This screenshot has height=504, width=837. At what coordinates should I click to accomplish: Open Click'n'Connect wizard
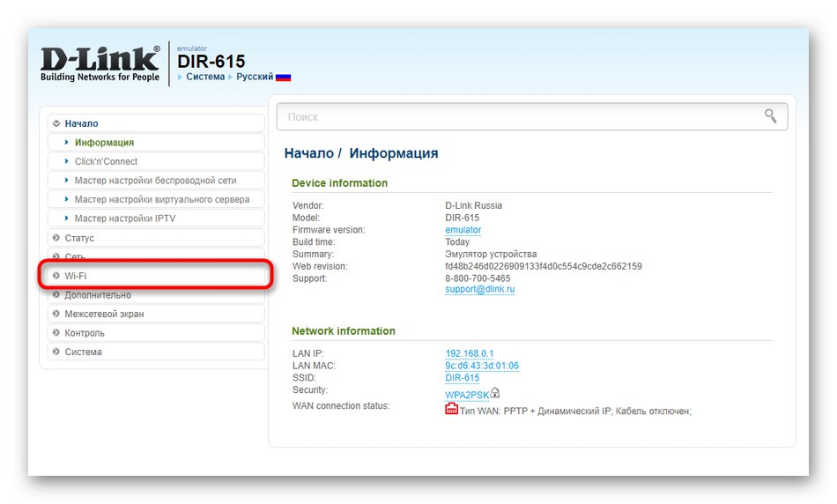tap(156, 161)
